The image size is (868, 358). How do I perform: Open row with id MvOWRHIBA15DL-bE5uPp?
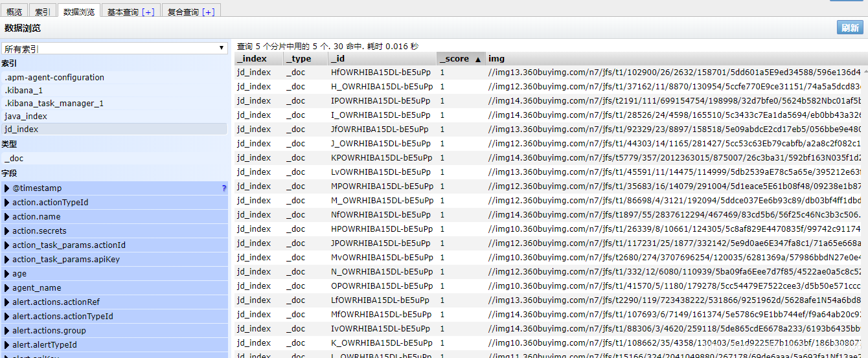(x=551, y=257)
